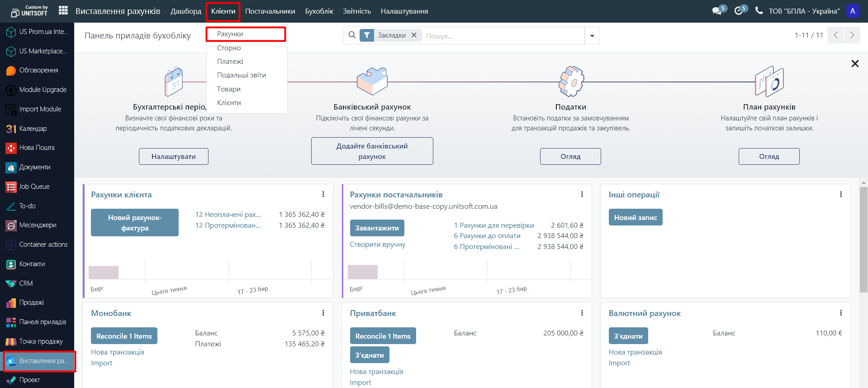Close the onboarding setup banner
The height and width of the screenshot is (388, 868).
(854, 64)
